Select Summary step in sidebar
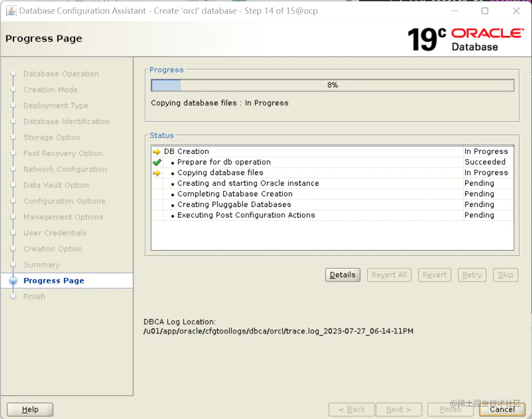 (x=42, y=265)
